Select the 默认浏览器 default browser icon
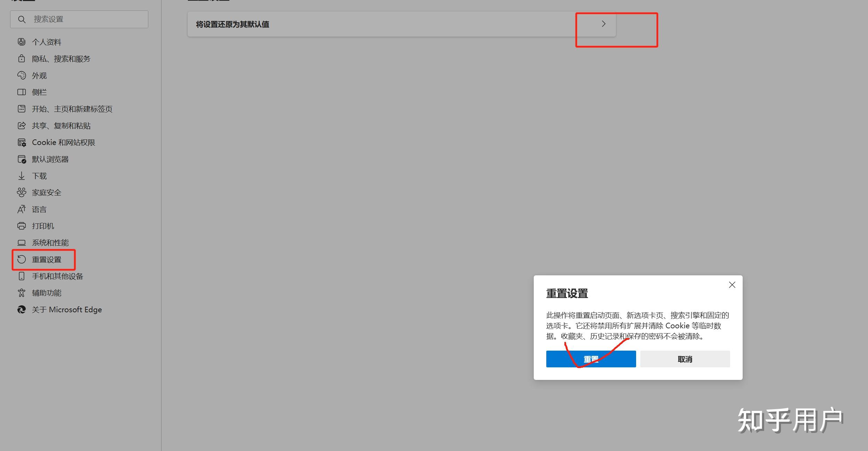This screenshot has height=451, width=868. 22,159
